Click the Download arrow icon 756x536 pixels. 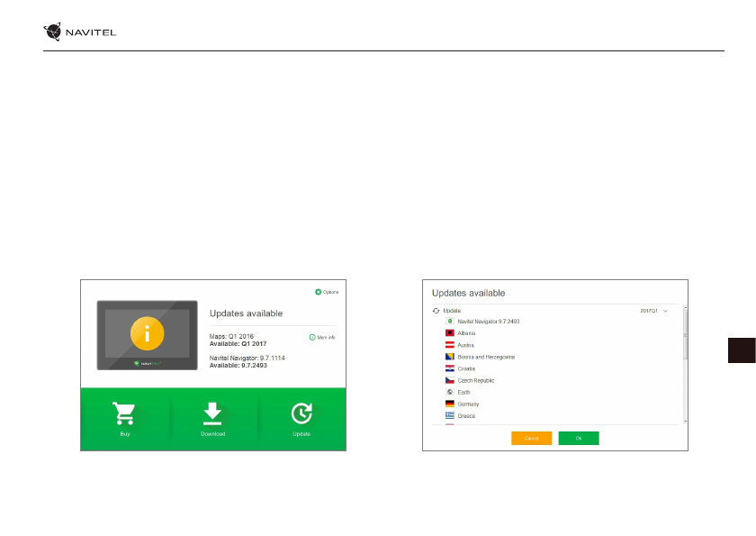212,413
